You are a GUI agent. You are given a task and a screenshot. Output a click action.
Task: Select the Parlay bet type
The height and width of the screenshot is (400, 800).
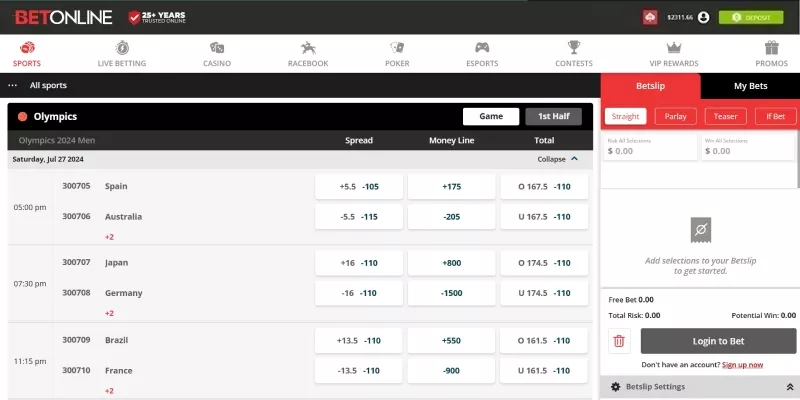click(676, 116)
